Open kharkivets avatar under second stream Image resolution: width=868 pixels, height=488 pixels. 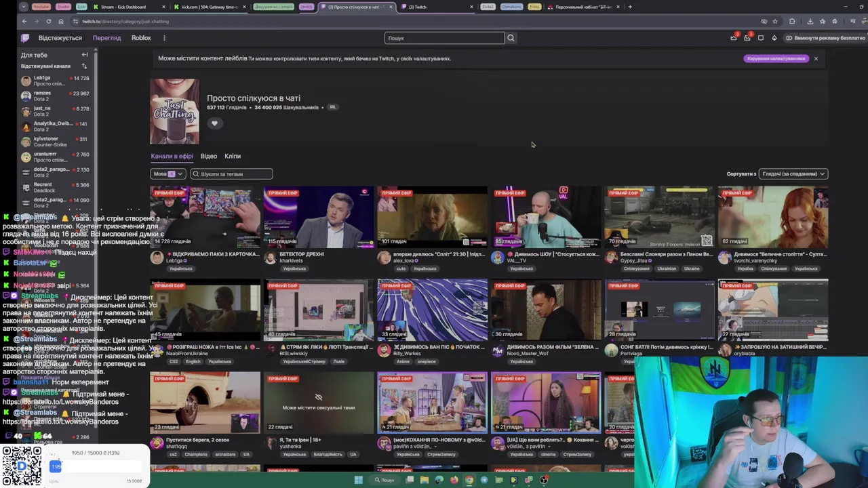(271, 258)
